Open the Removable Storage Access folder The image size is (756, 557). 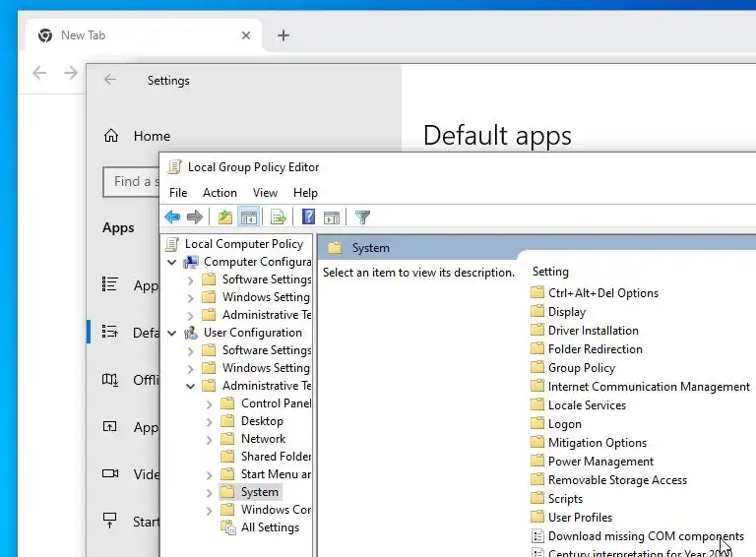(609, 480)
